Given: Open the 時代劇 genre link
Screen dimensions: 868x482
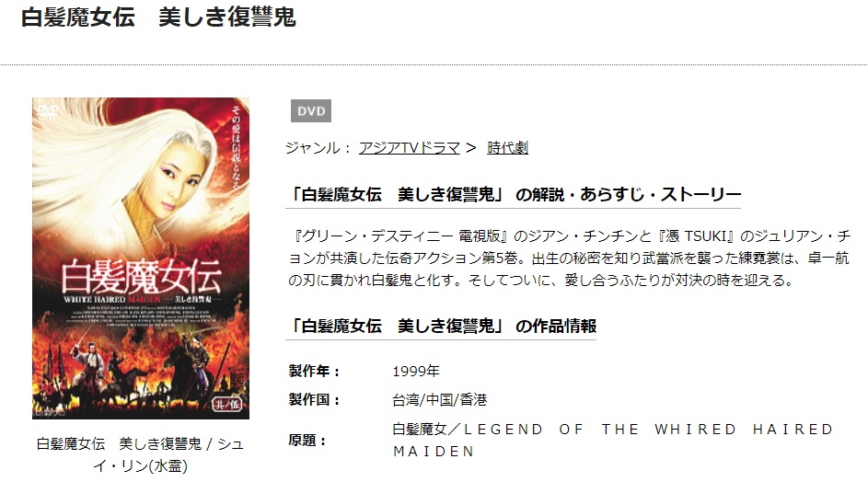Looking at the screenshot, I should click(x=507, y=148).
